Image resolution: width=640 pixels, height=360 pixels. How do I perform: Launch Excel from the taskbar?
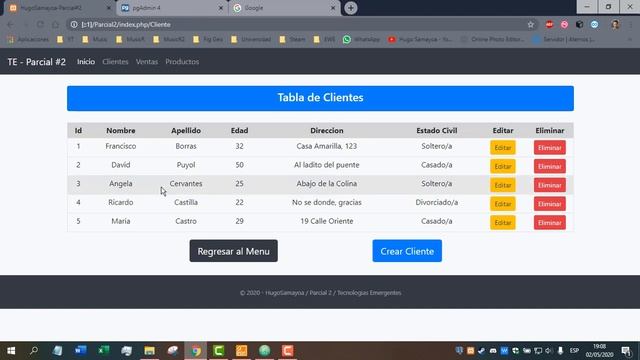(104, 351)
